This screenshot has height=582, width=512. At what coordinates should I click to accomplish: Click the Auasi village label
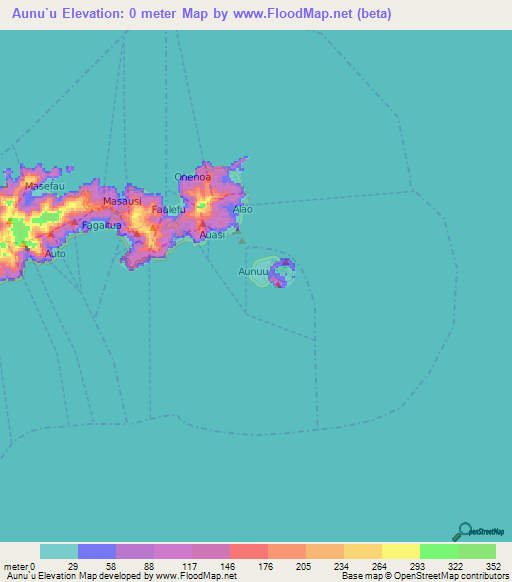pyautogui.click(x=212, y=235)
